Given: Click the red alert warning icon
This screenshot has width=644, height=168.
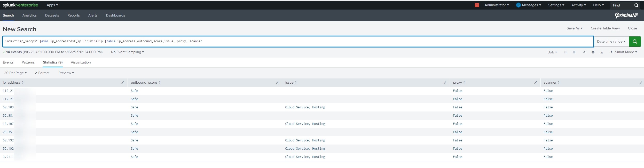Looking at the screenshot, I should (x=477, y=5).
